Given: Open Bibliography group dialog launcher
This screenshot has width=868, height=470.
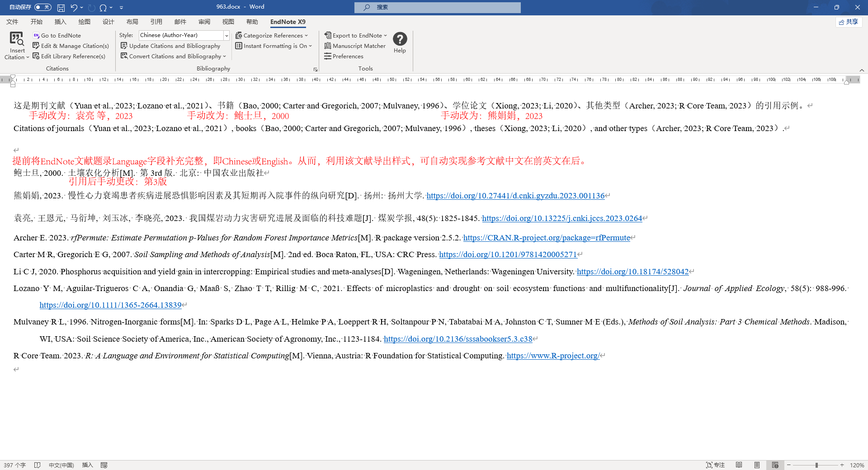Looking at the screenshot, I should (316, 70).
